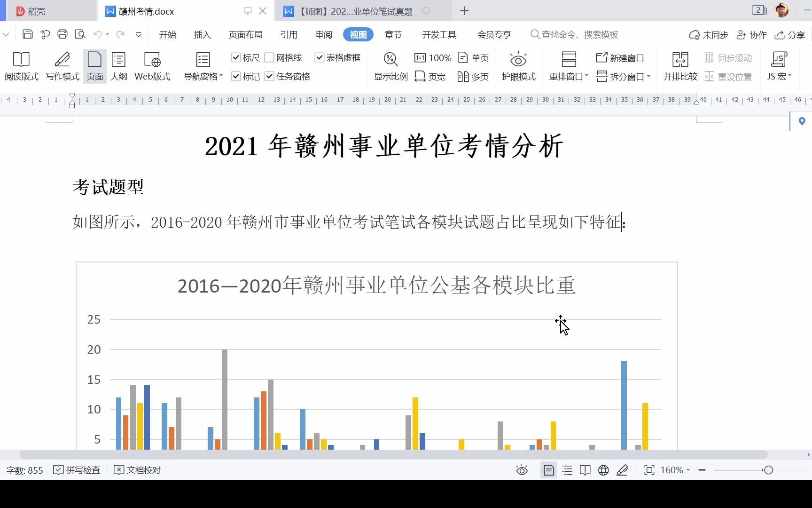812x508 pixels.
Task: Click the zoom slider handle
Action: coord(768,470)
